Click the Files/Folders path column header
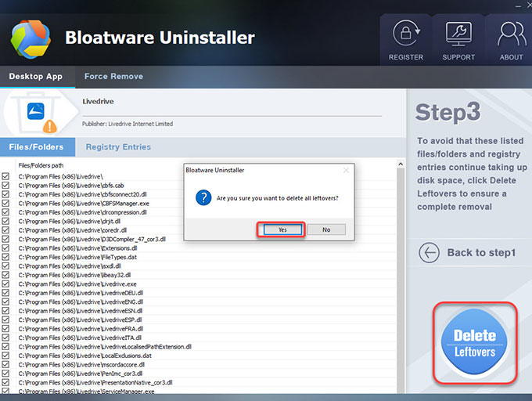Screen dimensions: 532x401 [41, 165]
